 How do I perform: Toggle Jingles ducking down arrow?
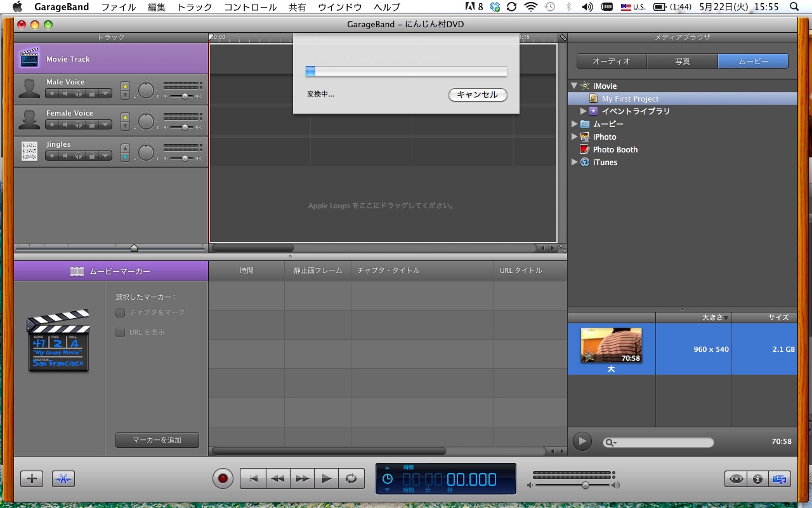125,157
